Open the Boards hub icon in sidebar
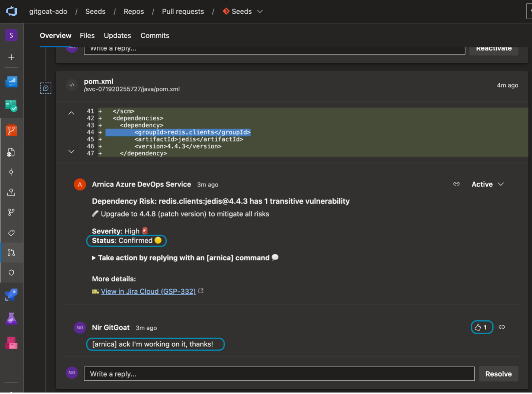The height and width of the screenshot is (394, 532). pyautogui.click(x=12, y=106)
